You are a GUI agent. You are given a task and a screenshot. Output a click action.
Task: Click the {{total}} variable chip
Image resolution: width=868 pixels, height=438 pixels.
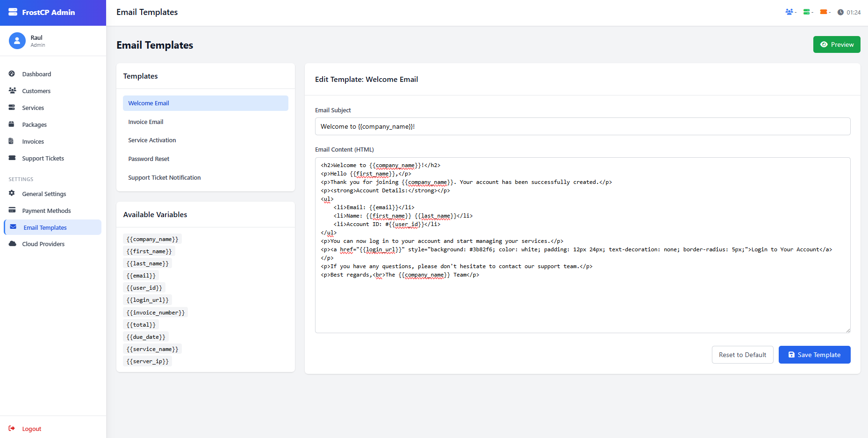point(141,325)
